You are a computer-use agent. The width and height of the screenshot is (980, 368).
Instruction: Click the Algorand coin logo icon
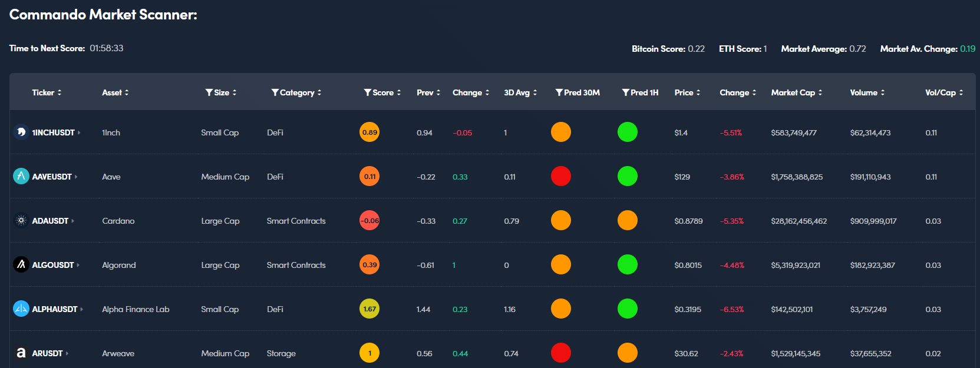[x=21, y=265]
